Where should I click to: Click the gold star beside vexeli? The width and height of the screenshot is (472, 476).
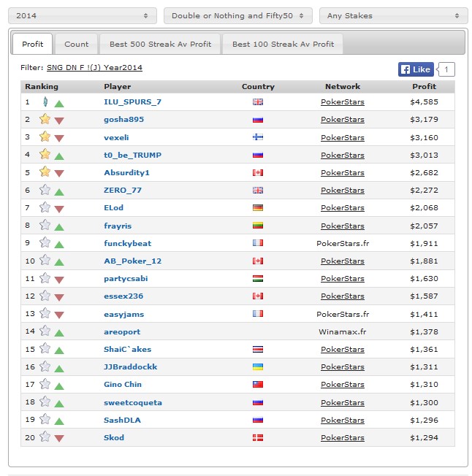pos(45,137)
